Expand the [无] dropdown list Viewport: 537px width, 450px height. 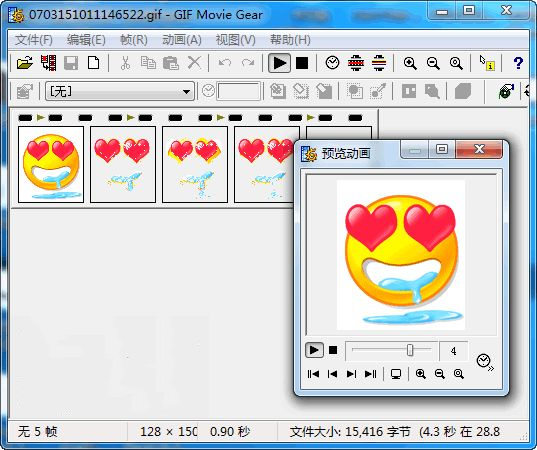click(x=186, y=91)
